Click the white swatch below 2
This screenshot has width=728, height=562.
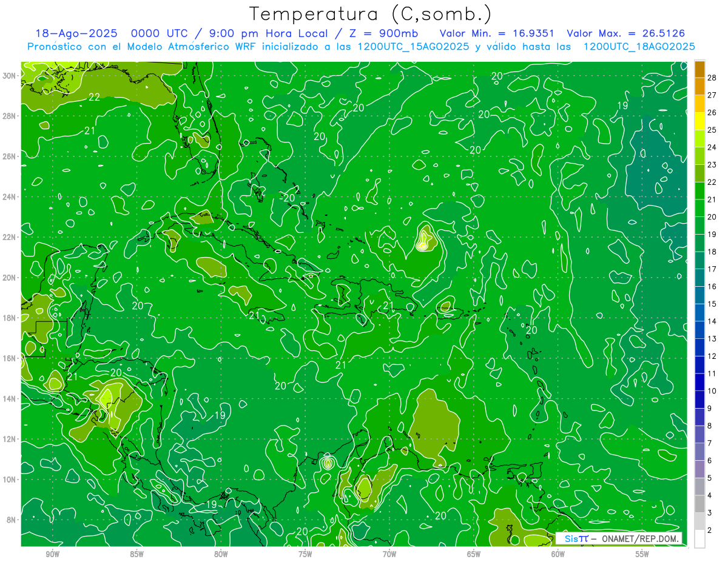[699, 539]
